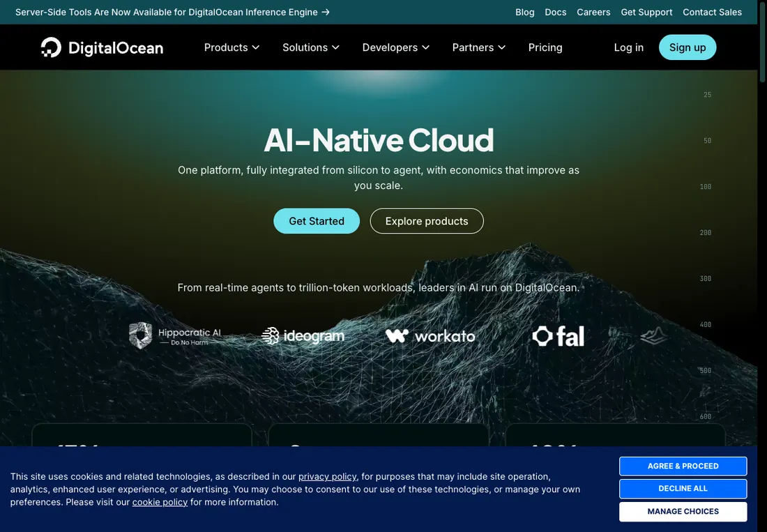767x532 pixels.
Task: Click the fal logo
Action: click(x=558, y=336)
